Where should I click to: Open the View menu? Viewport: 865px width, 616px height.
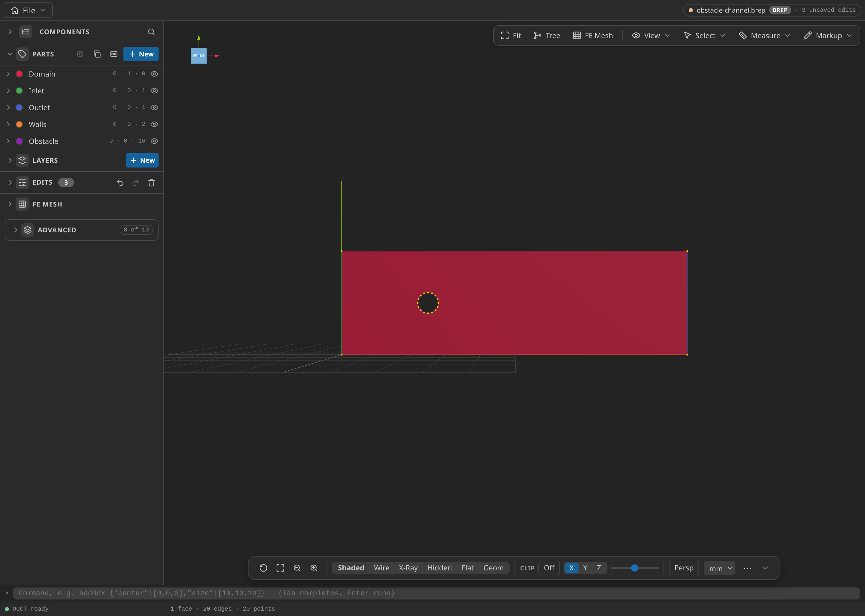[x=651, y=36]
